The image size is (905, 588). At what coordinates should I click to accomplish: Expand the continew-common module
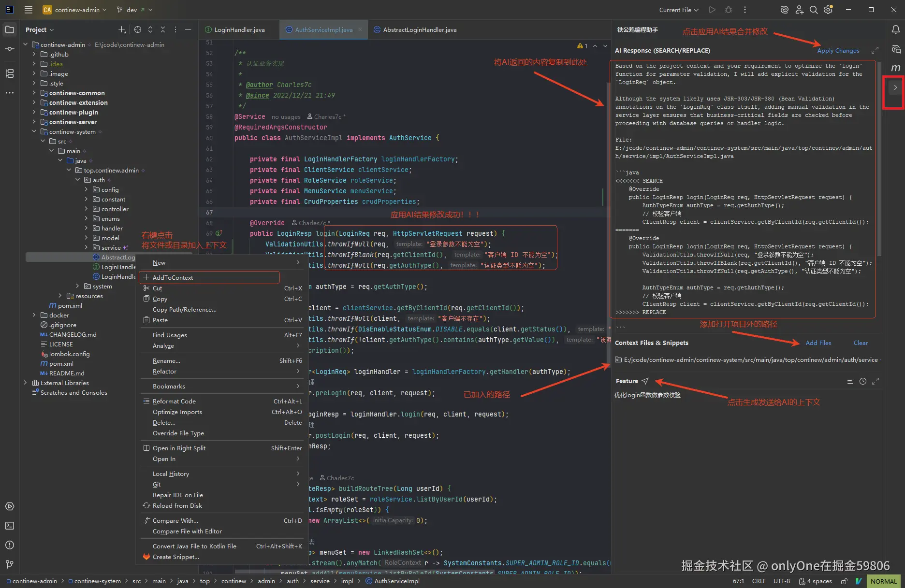coord(34,93)
